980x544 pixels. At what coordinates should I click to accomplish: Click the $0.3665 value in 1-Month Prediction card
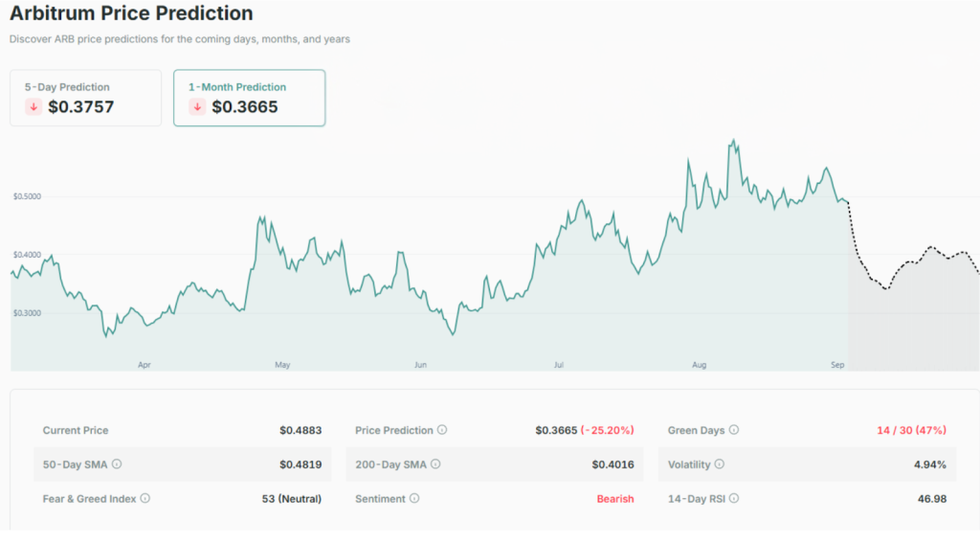(245, 107)
